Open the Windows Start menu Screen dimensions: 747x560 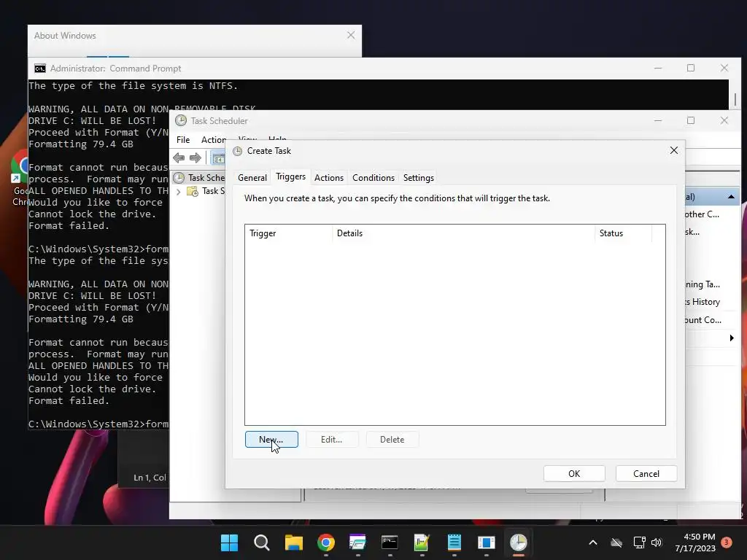[x=230, y=542]
